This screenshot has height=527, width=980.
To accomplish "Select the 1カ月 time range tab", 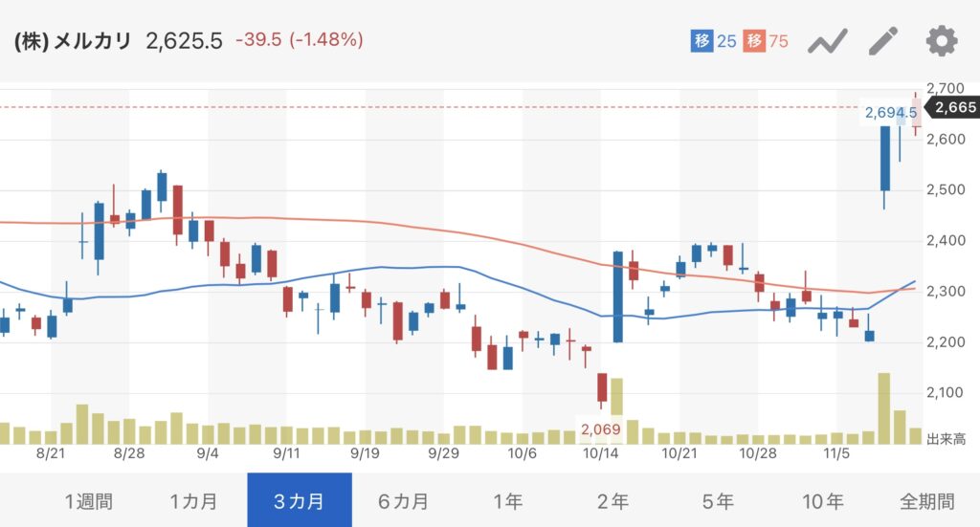I will click(x=192, y=500).
